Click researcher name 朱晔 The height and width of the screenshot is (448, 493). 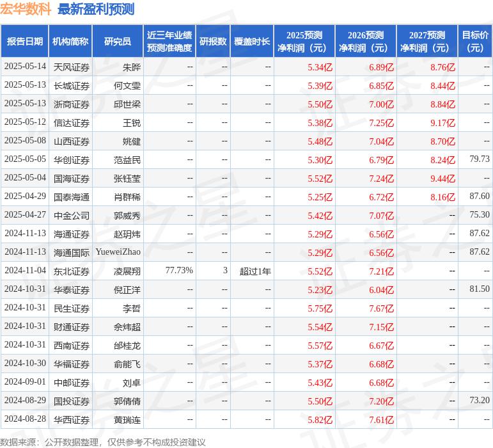(132, 67)
